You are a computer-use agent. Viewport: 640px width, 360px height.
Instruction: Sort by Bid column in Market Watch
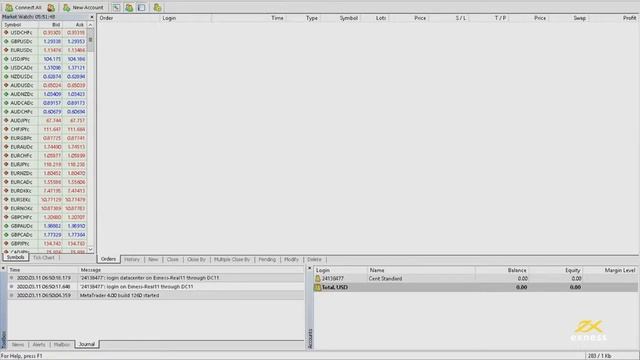pyautogui.click(x=51, y=25)
